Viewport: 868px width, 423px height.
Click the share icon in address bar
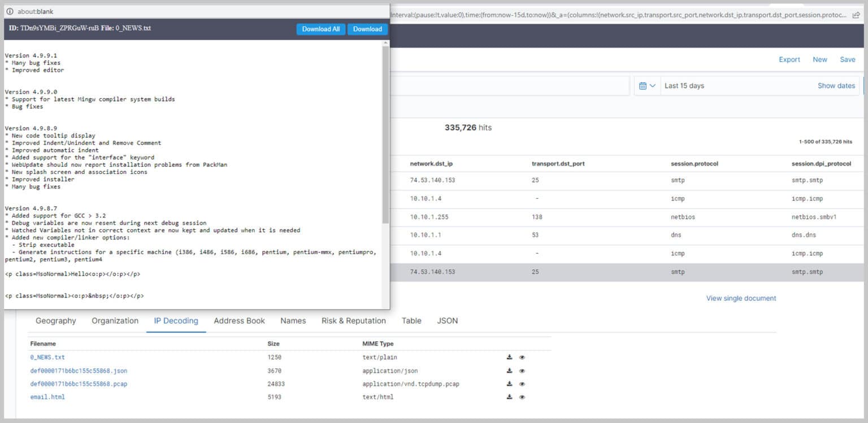tap(856, 15)
